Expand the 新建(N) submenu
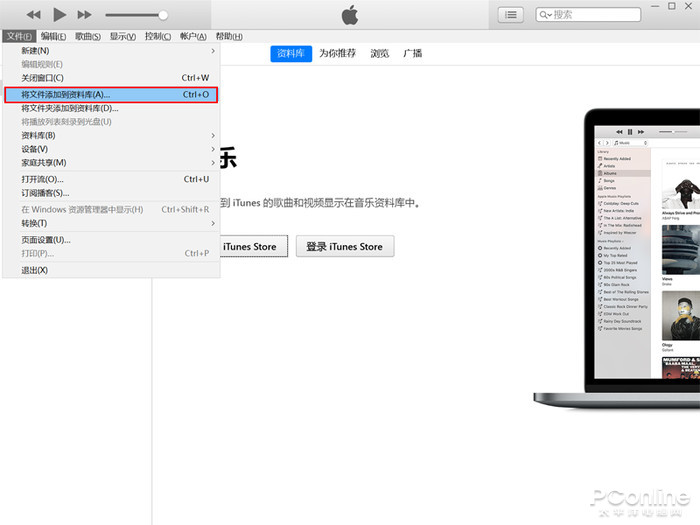The image size is (700, 525). [111, 51]
